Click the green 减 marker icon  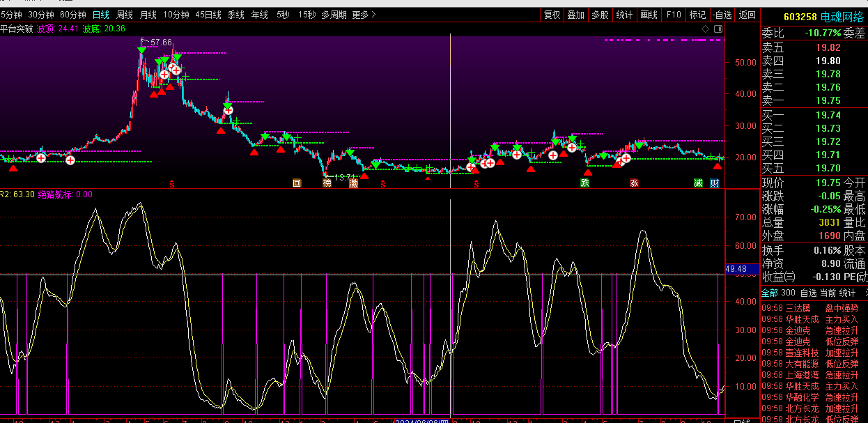698,183
